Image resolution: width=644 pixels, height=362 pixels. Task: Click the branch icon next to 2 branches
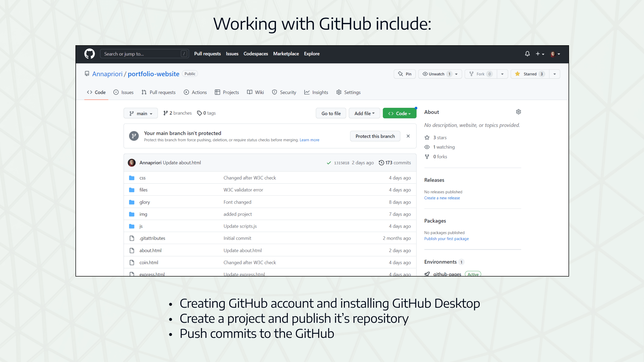(x=166, y=113)
